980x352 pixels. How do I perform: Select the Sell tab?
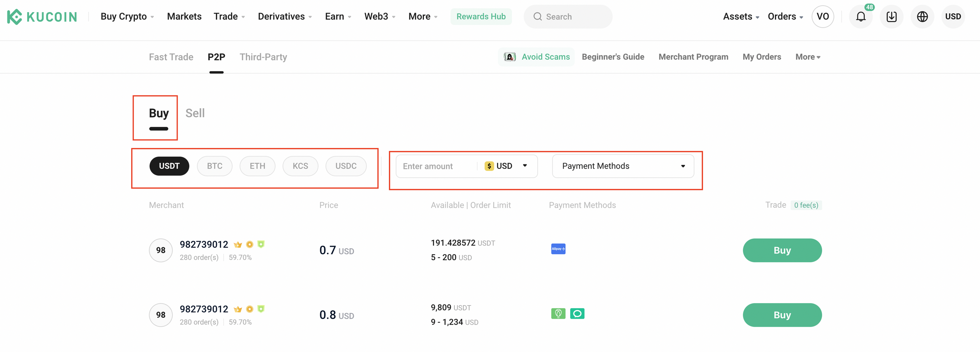coord(195,113)
